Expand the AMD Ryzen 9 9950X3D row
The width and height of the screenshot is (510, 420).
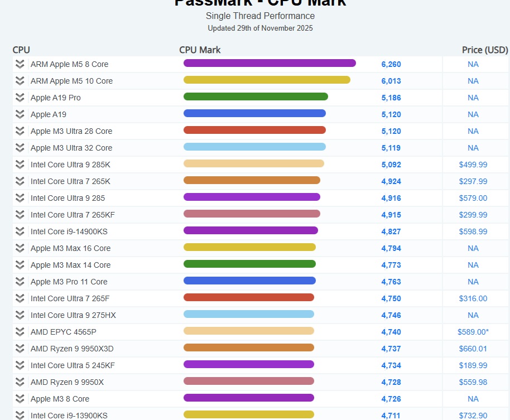click(x=20, y=349)
